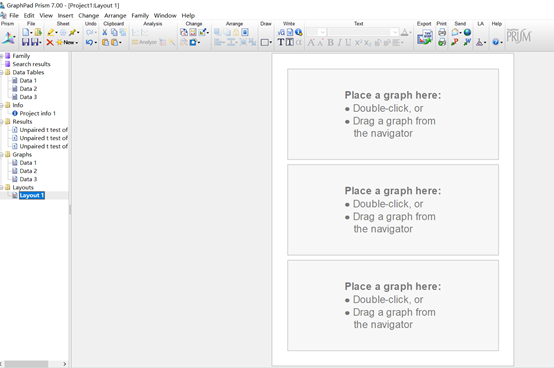Cut using the scissors icon
Viewport: 554px width, 368px height.
[105, 32]
